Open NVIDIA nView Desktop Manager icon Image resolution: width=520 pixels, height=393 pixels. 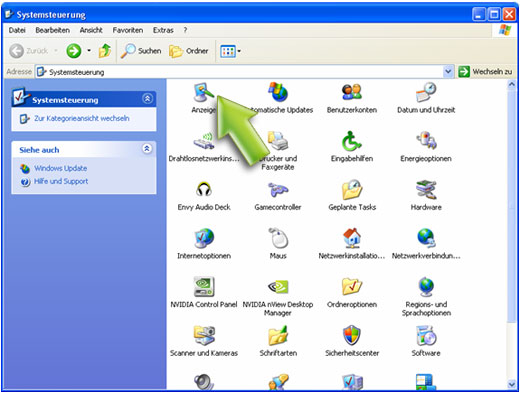coord(278,287)
